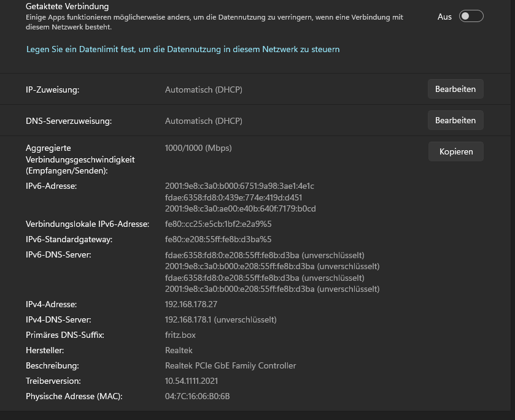The height and width of the screenshot is (420, 515).
Task: Edit the DNS-Serverzuweisung settings
Action: tap(455, 120)
